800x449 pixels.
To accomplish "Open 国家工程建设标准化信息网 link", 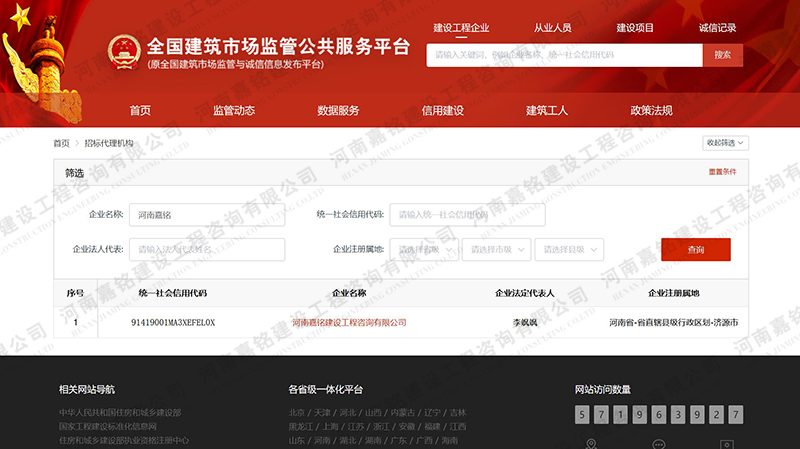I will [x=108, y=426].
